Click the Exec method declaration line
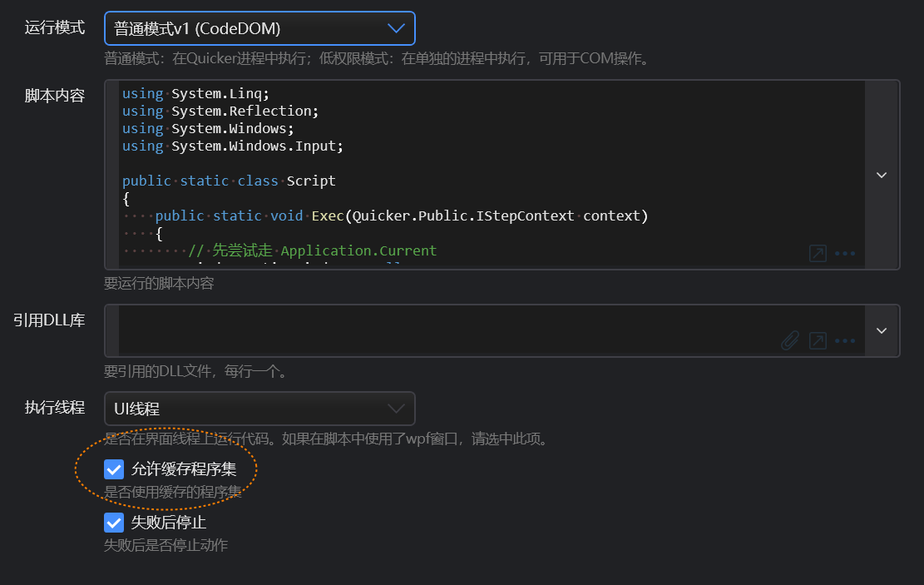The image size is (924, 585). coord(399,216)
